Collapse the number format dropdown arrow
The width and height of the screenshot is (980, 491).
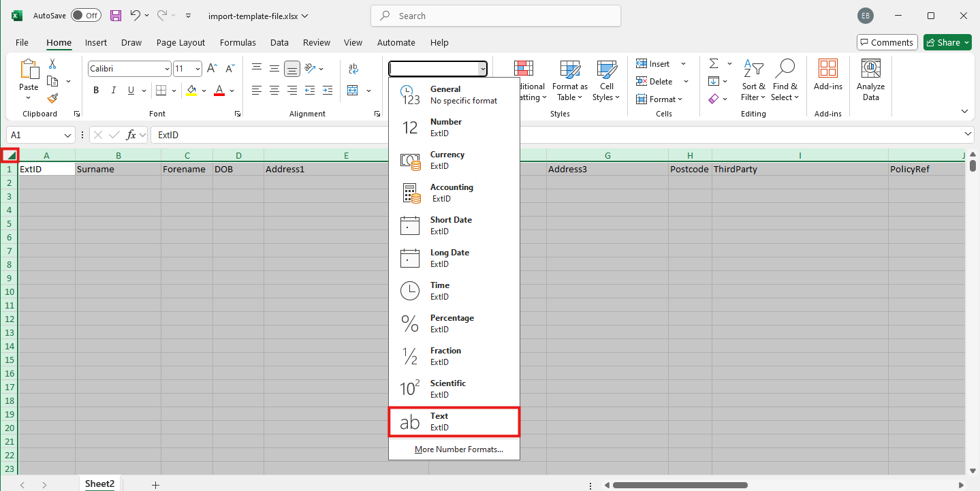482,69
